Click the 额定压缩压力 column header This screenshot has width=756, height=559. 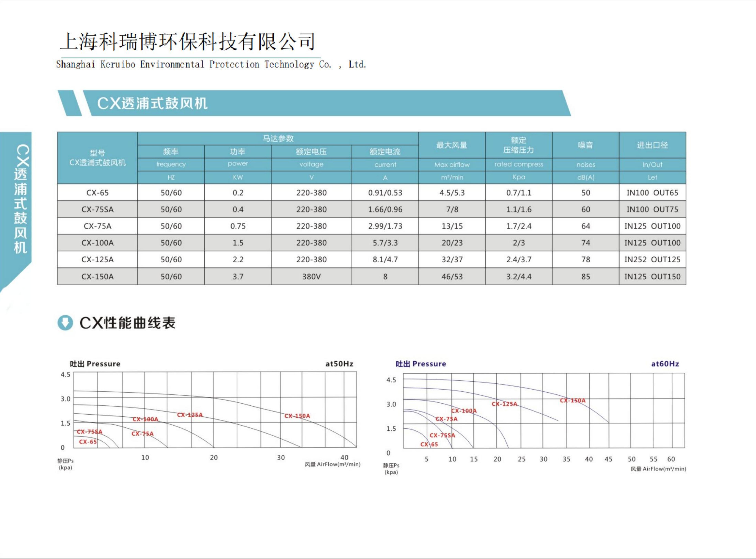(519, 145)
